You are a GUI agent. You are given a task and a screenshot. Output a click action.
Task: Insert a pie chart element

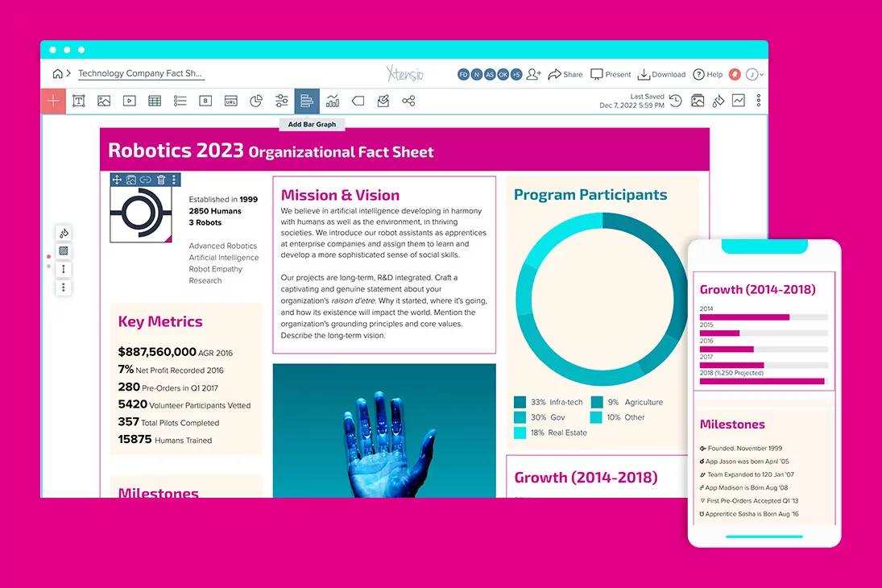255,101
